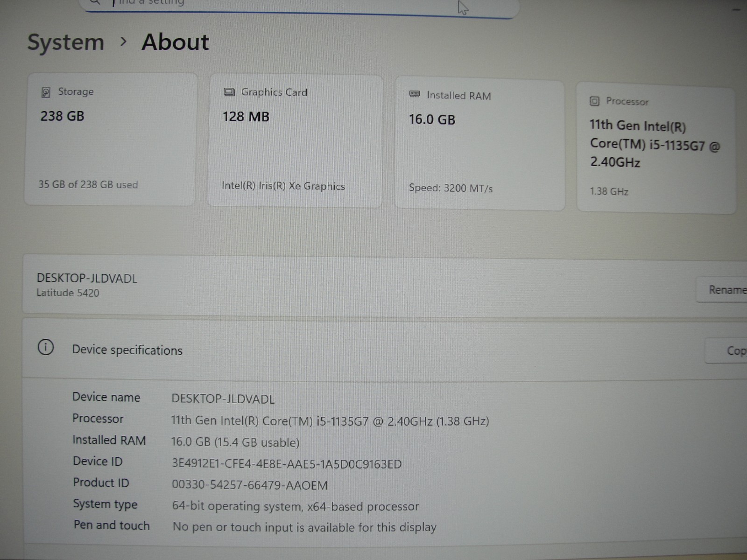Screen dimensions: 747x560
Task: Click '35 GB of 238 GB used' text
Action: coord(88,184)
